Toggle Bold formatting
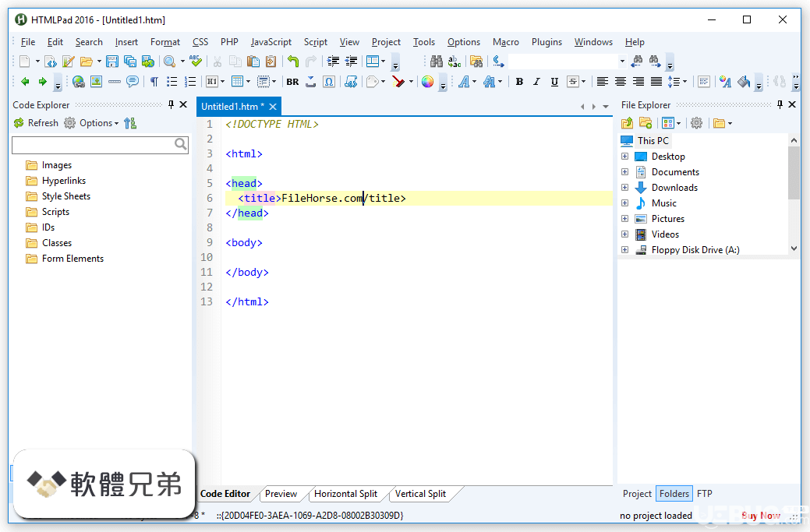 point(519,82)
